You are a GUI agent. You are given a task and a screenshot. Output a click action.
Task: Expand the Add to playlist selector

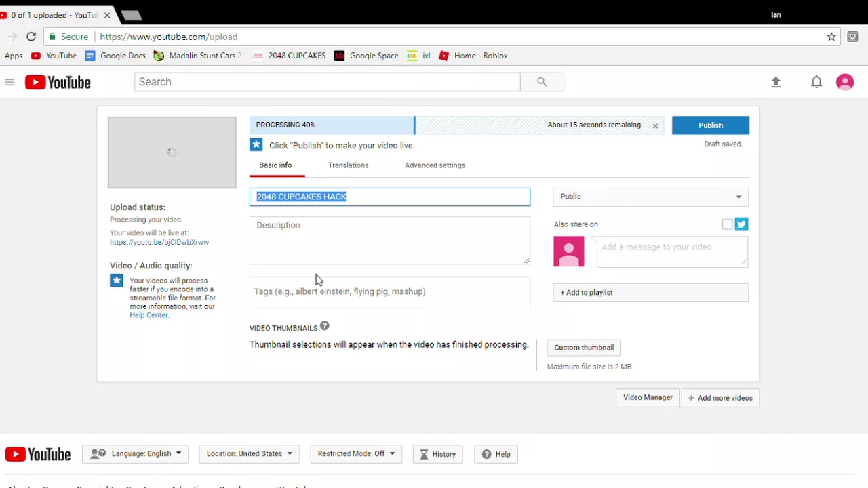coord(651,293)
